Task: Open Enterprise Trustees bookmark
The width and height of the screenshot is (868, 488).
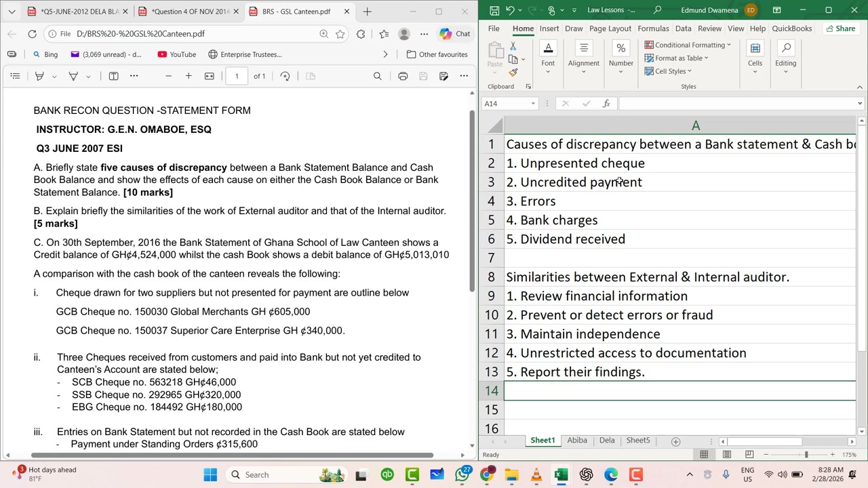Action: pos(245,54)
